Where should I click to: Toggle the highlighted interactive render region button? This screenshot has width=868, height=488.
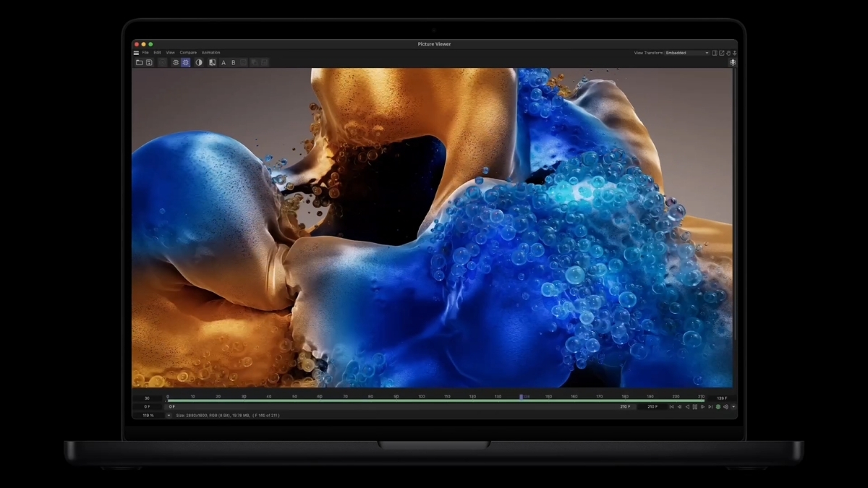pyautogui.click(x=186, y=63)
